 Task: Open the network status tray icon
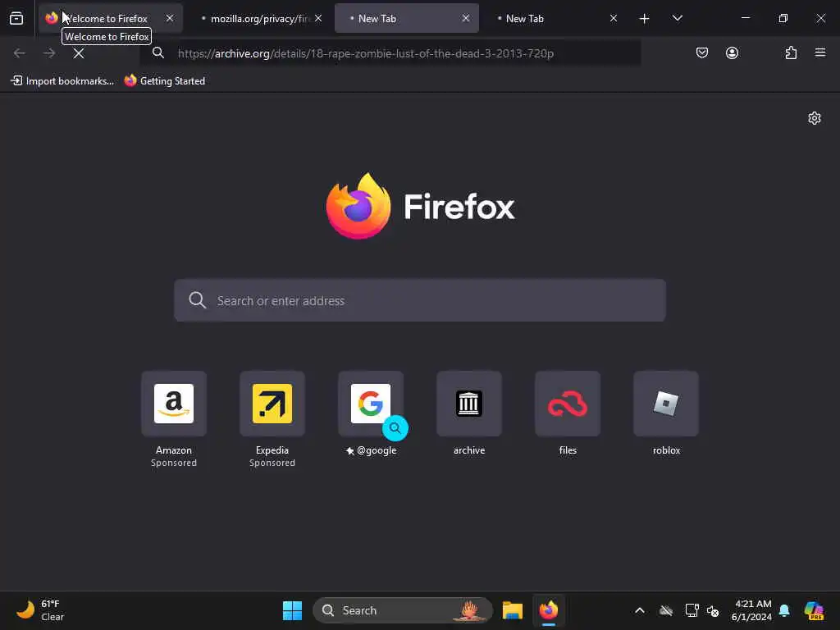[692, 610]
